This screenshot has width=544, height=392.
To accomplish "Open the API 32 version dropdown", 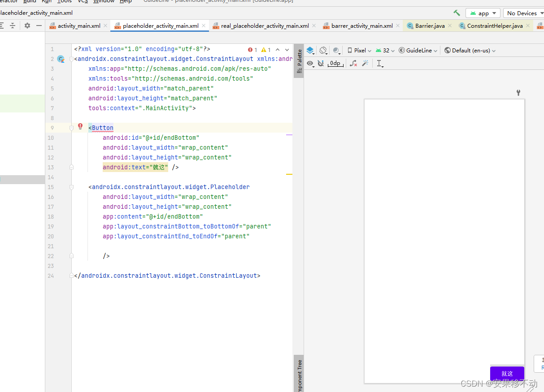I will 384,50.
